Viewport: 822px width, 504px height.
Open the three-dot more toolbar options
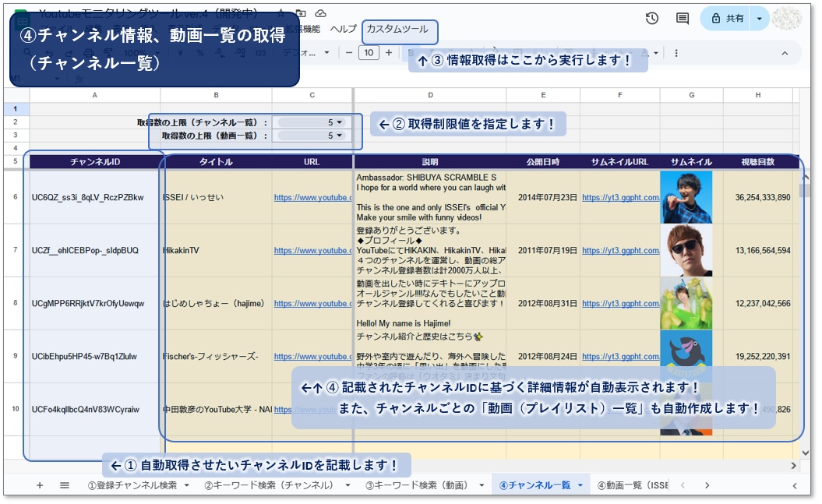[676, 53]
